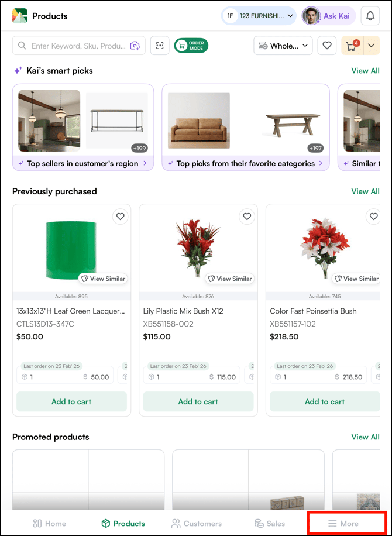Open the shopping cart icon
392x536 pixels.
(352, 46)
